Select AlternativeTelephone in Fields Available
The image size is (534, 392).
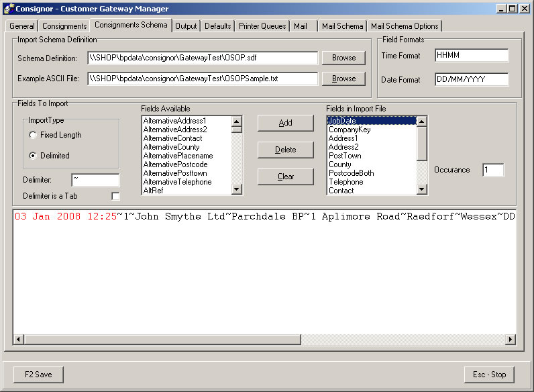[186, 182]
